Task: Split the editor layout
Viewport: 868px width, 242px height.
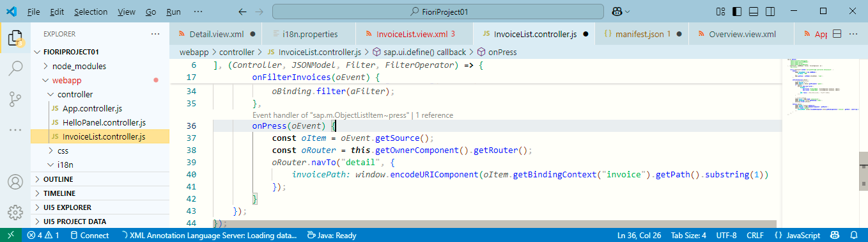Action: coord(837,34)
